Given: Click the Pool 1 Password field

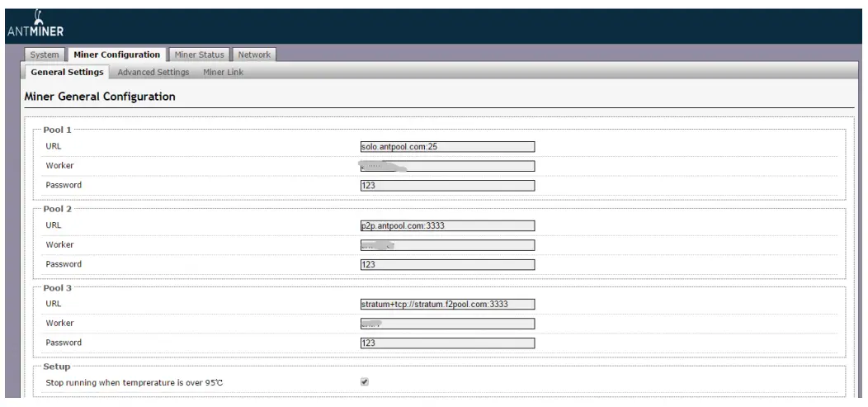Looking at the screenshot, I should 447,186.
